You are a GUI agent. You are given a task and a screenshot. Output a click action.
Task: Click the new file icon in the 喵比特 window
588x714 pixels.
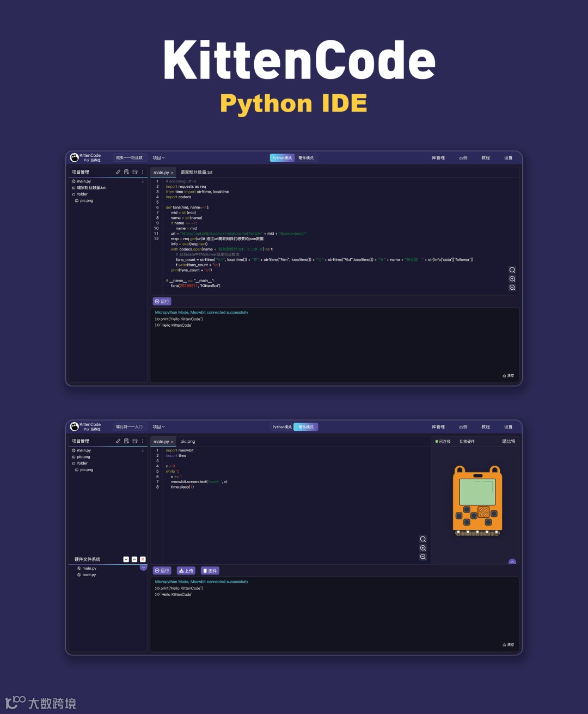[126, 441]
